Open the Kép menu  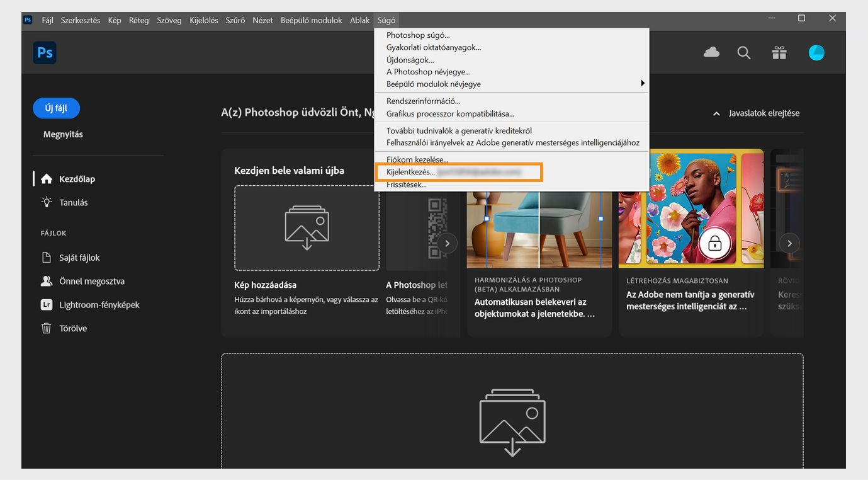[115, 20]
